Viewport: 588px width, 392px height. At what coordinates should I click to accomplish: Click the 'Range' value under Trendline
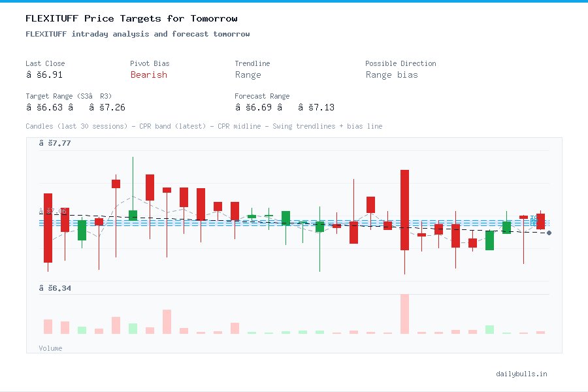(248, 75)
